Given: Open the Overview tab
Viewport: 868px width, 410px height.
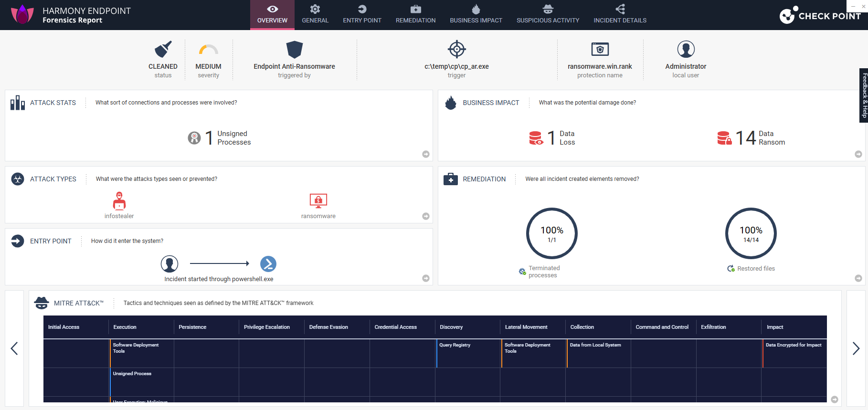Looking at the screenshot, I should 272,15.
